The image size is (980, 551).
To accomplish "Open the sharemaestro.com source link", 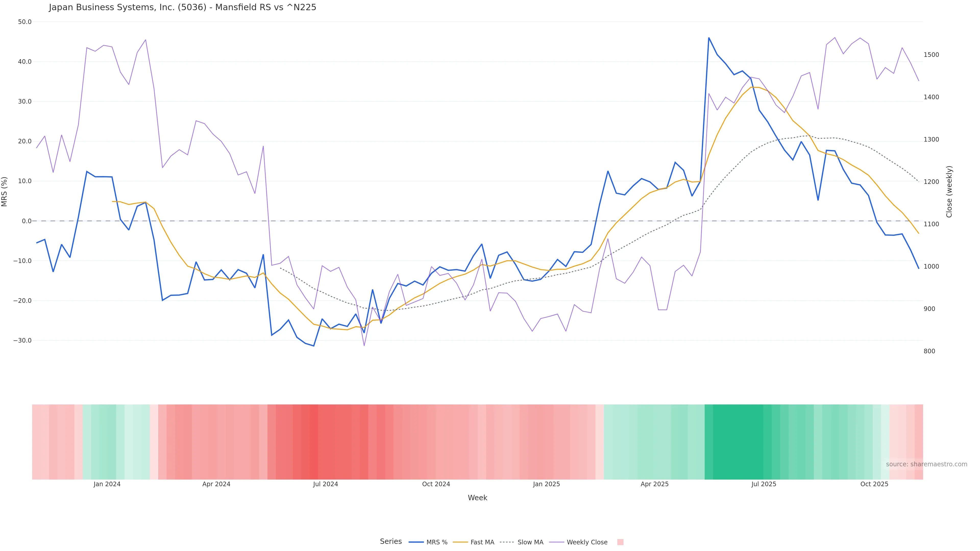I will coord(926,464).
